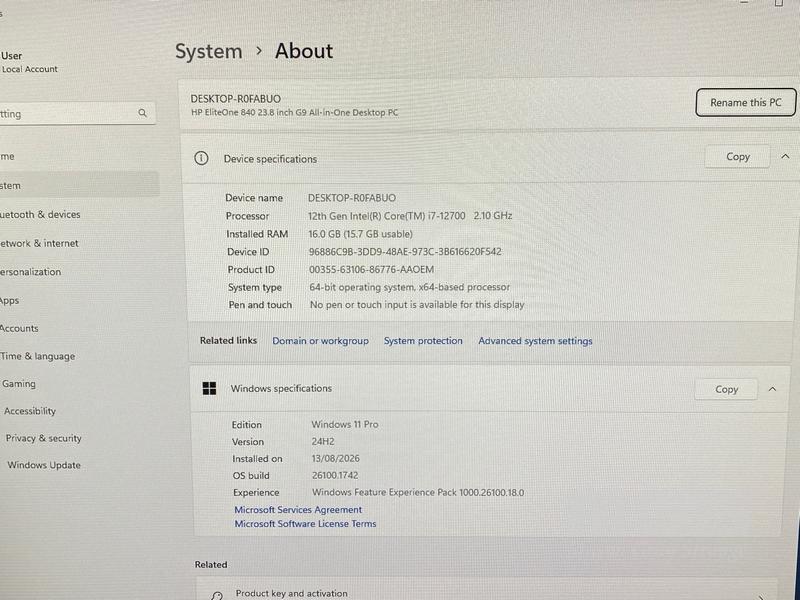Open Privacy & security settings
Viewport: 800px width, 600px height.
click(x=43, y=438)
